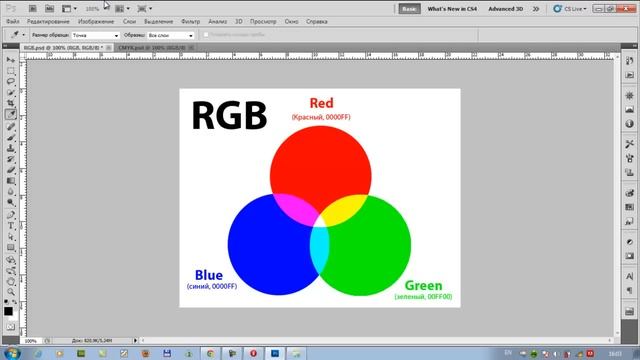Open the Слои menu
The width and height of the screenshot is (640, 360).
(129, 22)
